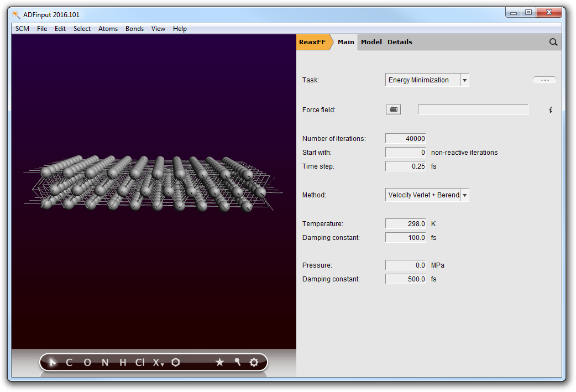Click the ellipsis more-options button beside Task
Viewport: 576px width, 392px height.
(544, 80)
